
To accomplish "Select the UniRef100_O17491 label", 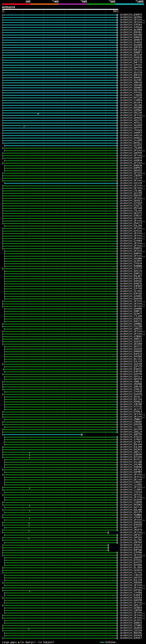I will click(131, 291).
